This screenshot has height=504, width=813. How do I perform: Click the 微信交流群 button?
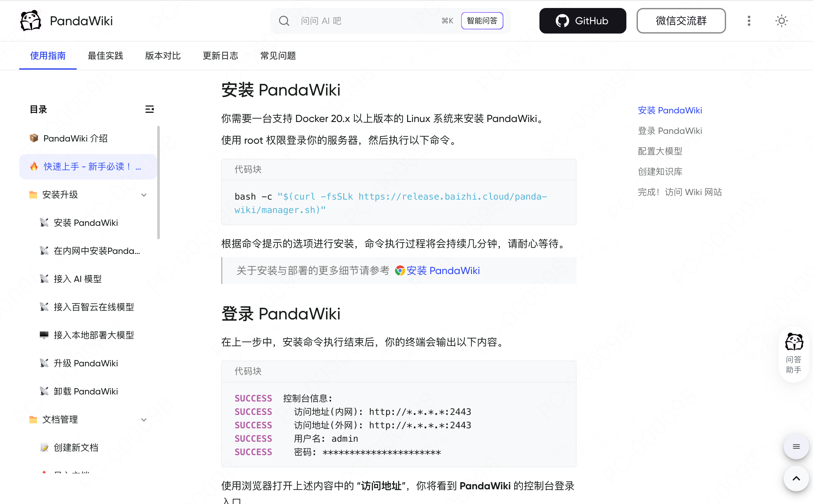(681, 21)
